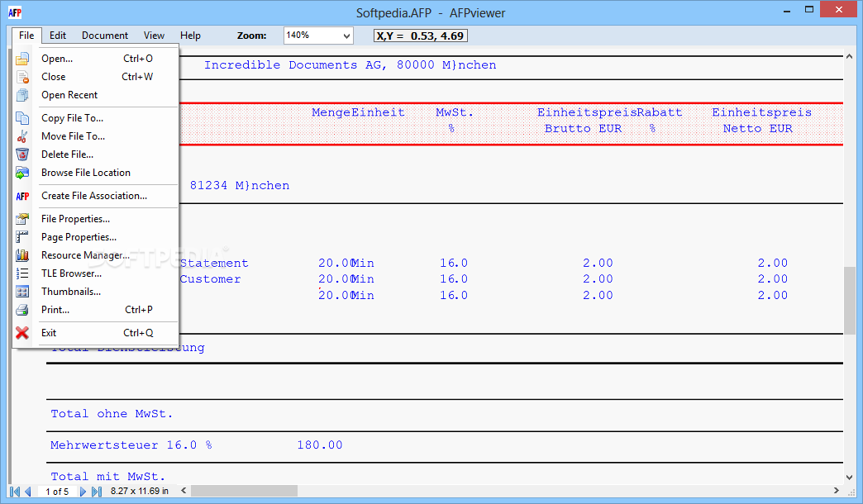Click the Page Properties ruler icon
Viewport: 863px width, 504px height.
tap(22, 237)
